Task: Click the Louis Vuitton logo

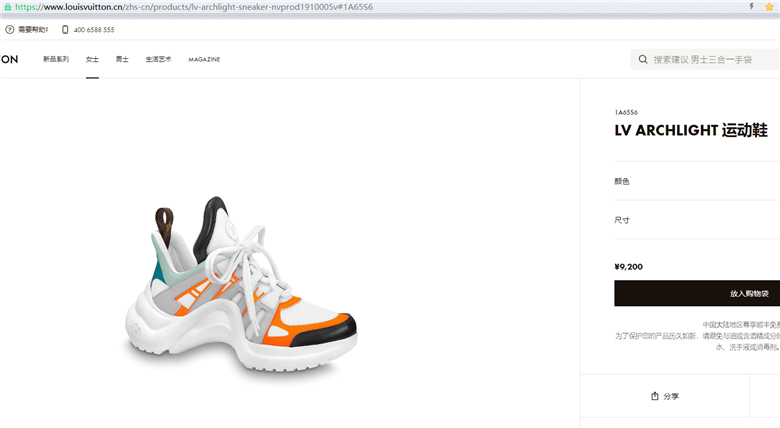Action: [9, 59]
